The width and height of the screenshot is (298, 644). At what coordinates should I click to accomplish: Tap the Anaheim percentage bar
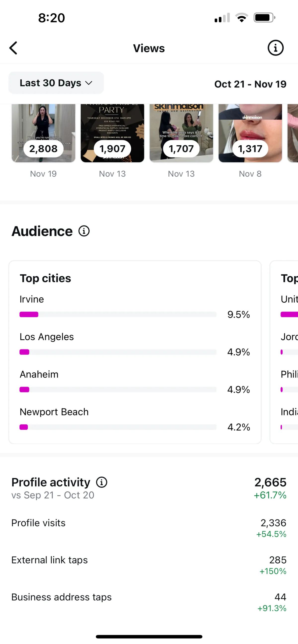tap(118, 389)
